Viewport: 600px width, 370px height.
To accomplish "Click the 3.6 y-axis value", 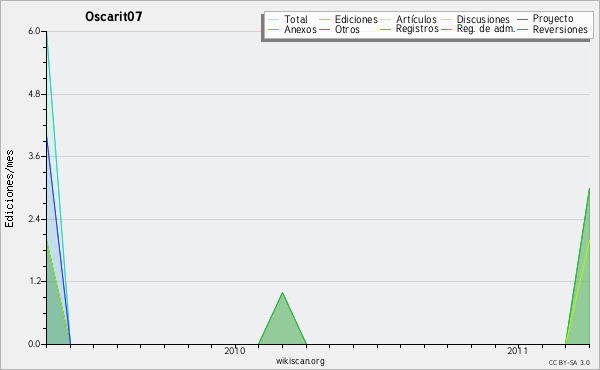I will coord(34,156).
